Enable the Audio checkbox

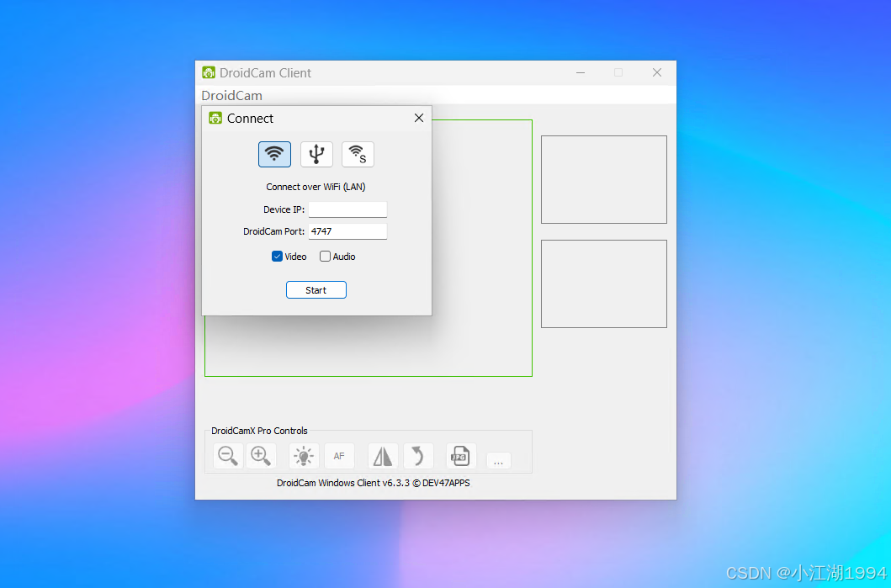pyautogui.click(x=325, y=257)
